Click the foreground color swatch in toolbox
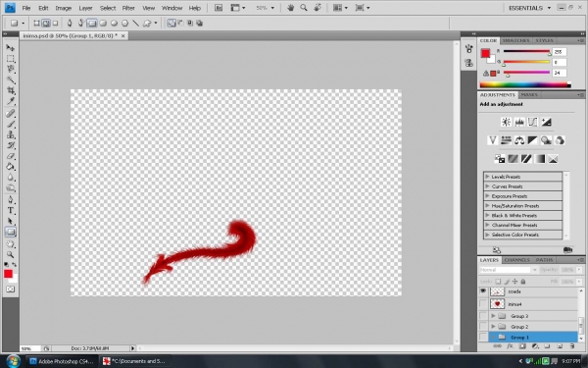Image resolution: width=588 pixels, height=368 pixels. point(8,274)
